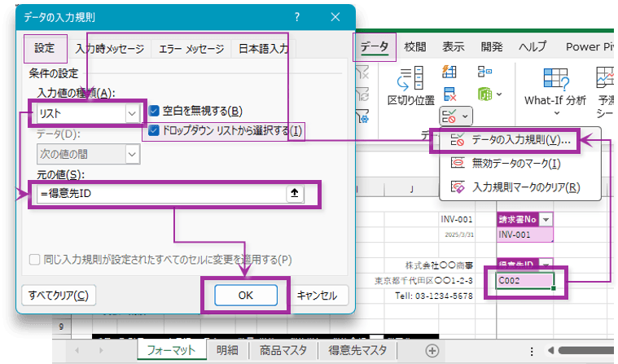Image resolution: width=618 pixels, height=364 pixels.
Task: Click the Text to Columns (区切り位置) icon
Action: (410, 77)
